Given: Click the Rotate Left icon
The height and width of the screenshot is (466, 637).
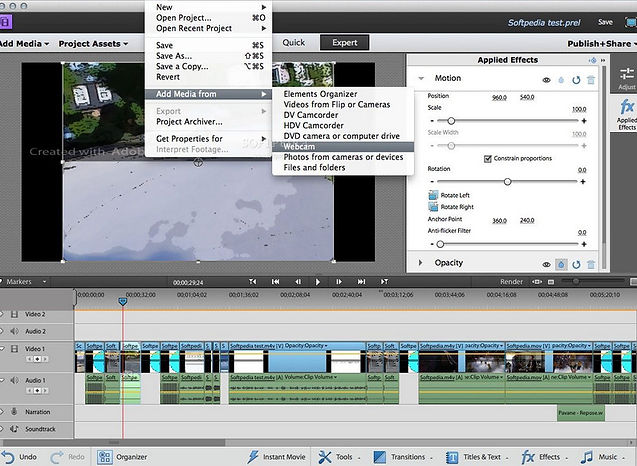Looking at the screenshot, I should coord(433,195).
